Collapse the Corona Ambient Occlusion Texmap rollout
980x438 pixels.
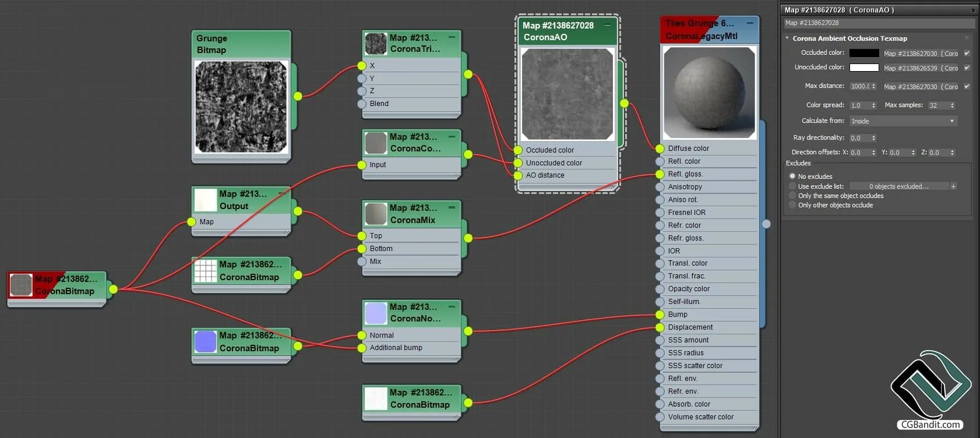(x=787, y=38)
